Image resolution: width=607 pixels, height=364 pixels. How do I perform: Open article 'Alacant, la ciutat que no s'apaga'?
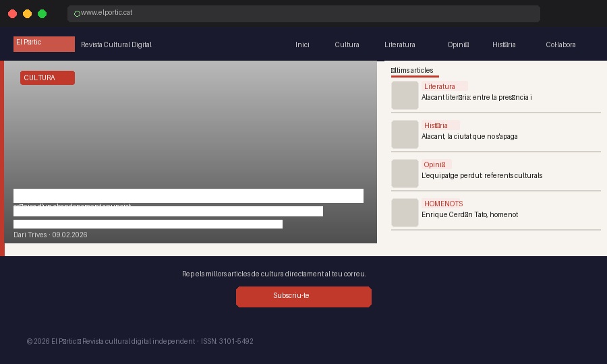point(469,137)
